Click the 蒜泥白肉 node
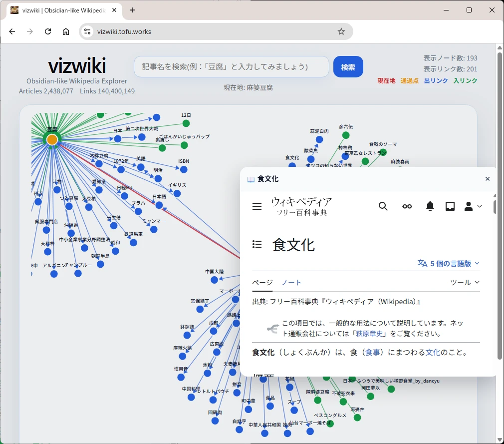Viewport: 504px width, 444px height. click(319, 139)
